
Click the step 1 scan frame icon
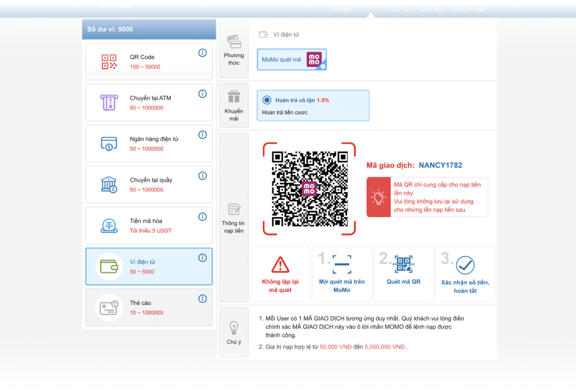pyautogui.click(x=342, y=264)
